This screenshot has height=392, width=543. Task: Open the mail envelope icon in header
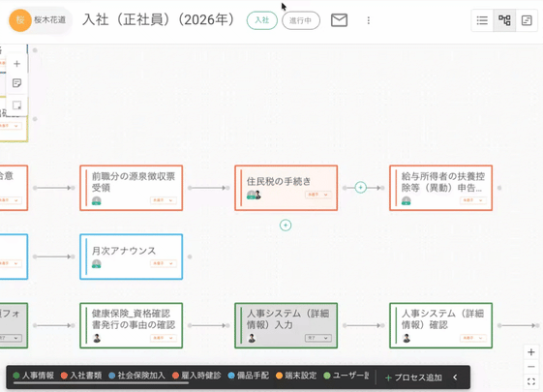[339, 20]
